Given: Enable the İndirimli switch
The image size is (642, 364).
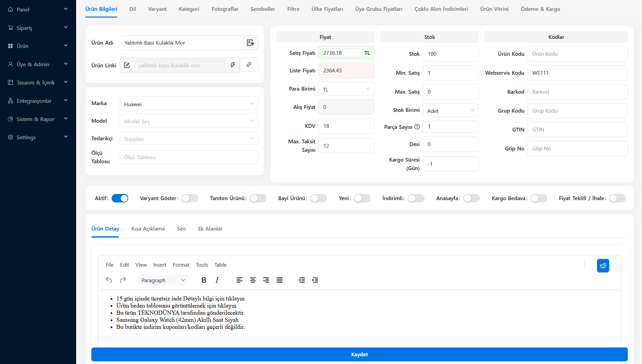Looking at the screenshot, I should 416,198.
